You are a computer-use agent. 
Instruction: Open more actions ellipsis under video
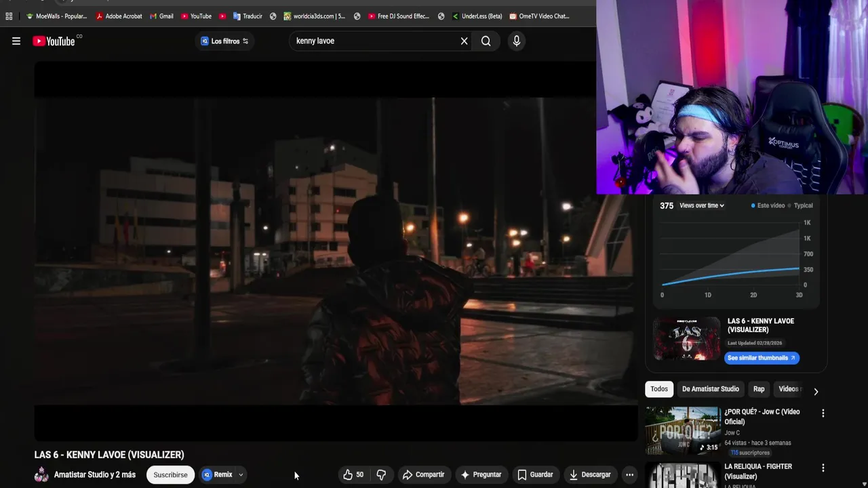pyautogui.click(x=630, y=475)
